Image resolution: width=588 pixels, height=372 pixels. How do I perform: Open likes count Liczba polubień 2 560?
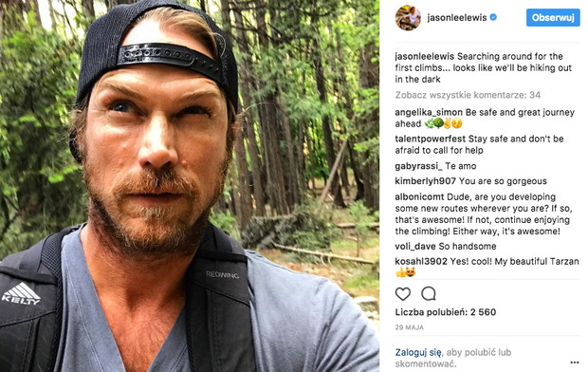(446, 312)
